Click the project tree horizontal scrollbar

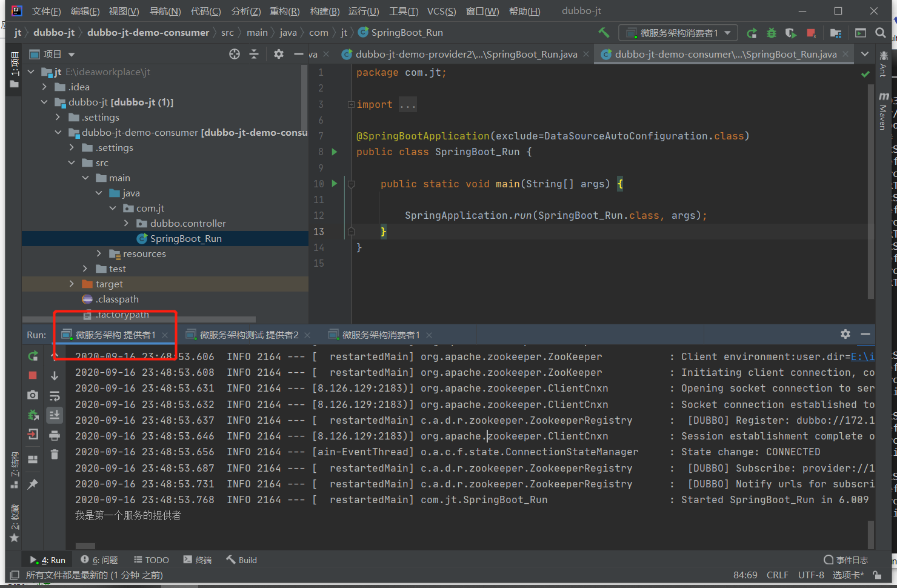139,319
